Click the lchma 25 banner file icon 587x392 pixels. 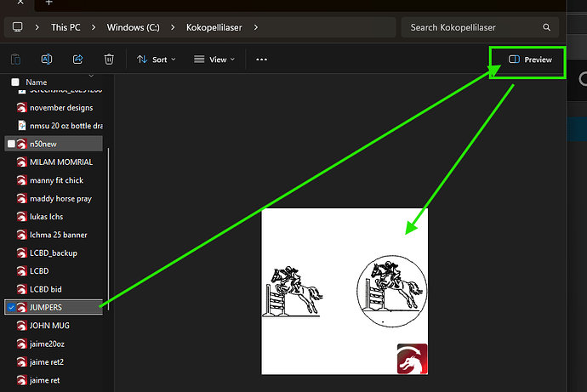pyautogui.click(x=22, y=235)
